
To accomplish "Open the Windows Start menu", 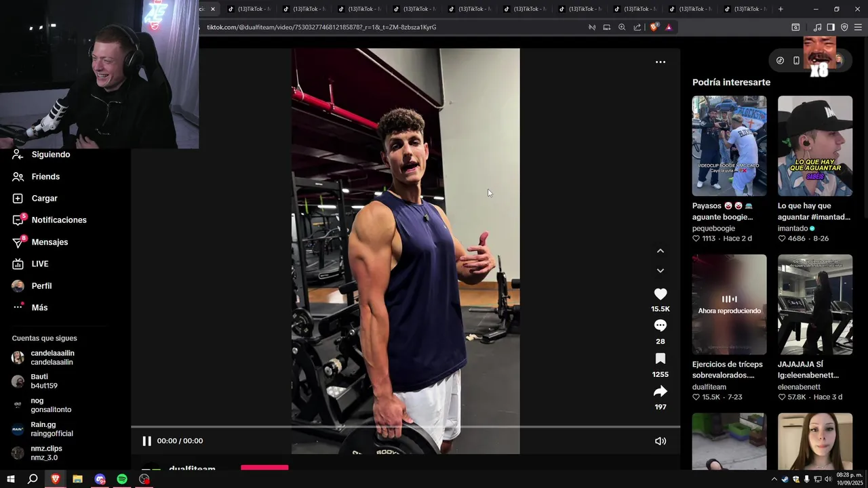I will [11, 479].
